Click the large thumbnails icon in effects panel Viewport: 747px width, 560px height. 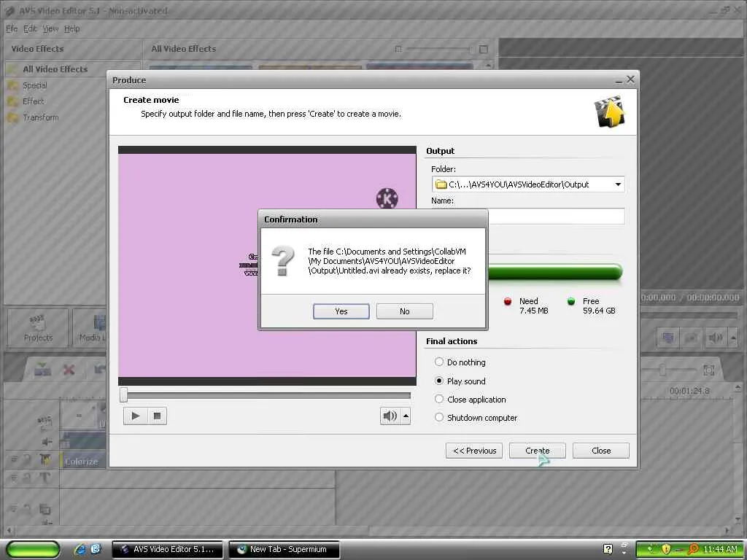pos(483,49)
